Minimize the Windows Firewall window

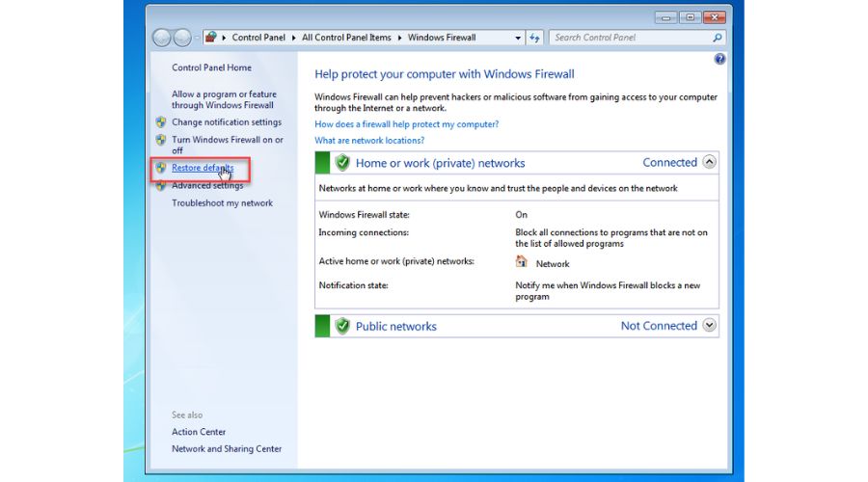[x=665, y=17]
